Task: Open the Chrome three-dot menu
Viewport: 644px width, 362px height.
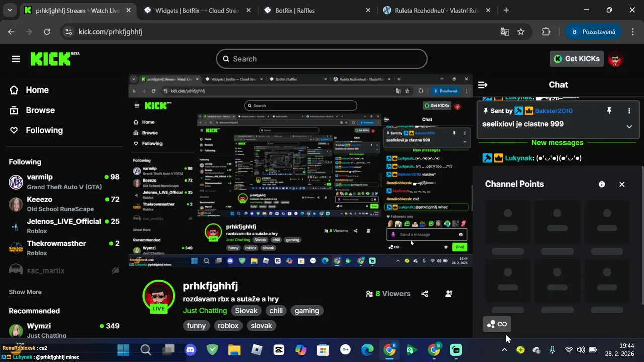Action: click(632, 32)
